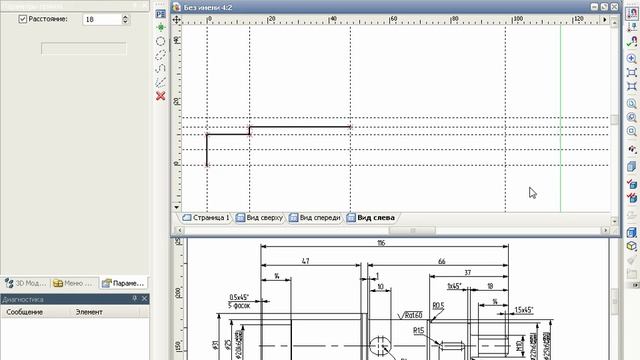Click the zoom window rectangle icon
The height and width of the screenshot is (360, 640).
point(632,73)
